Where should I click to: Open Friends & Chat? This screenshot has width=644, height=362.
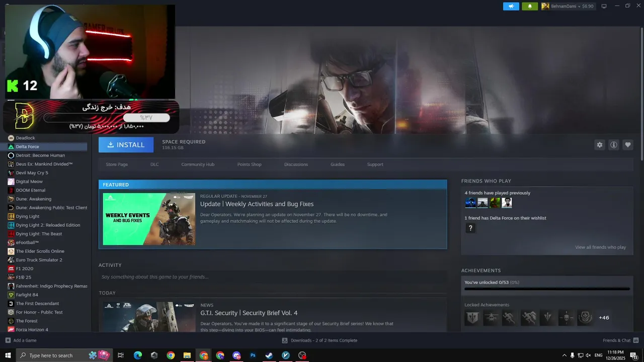click(621, 340)
